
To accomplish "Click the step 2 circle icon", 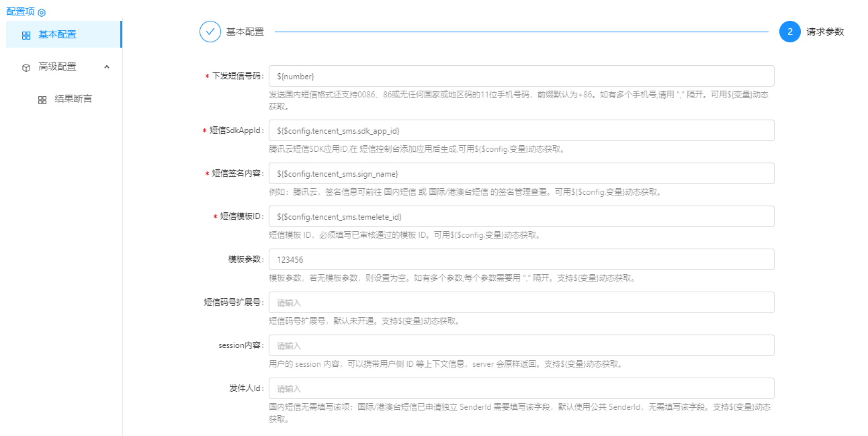I will pos(790,32).
